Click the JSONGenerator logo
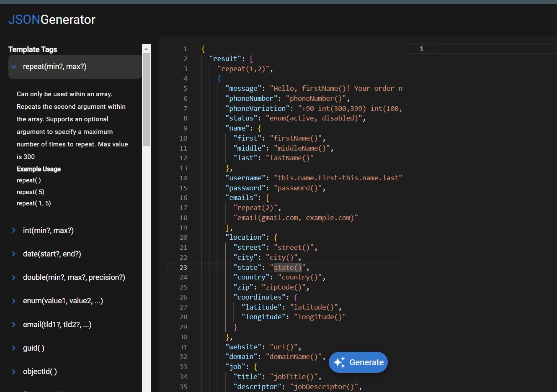 click(x=52, y=20)
